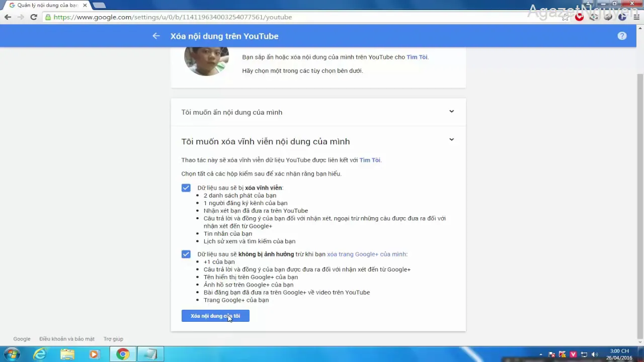This screenshot has width=644, height=362.
Task: Click the blue round extension icon
Action: [622, 17]
